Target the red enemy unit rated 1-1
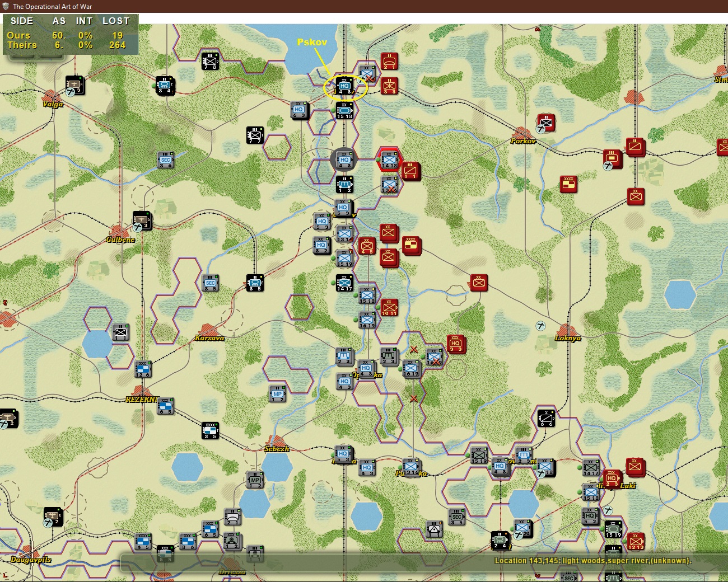The height and width of the screenshot is (582, 728). 410,171
